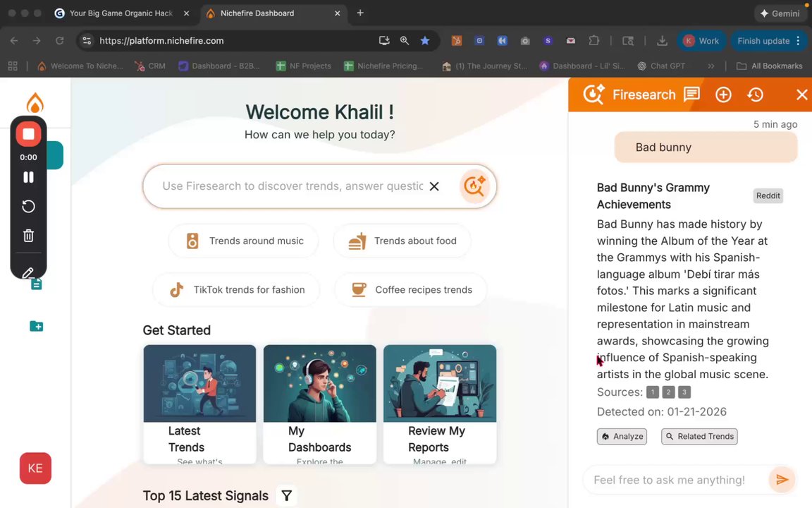Switch to Your Big Game Organic Hack tab
Image resolution: width=812 pixels, height=508 pixels.
121,13
